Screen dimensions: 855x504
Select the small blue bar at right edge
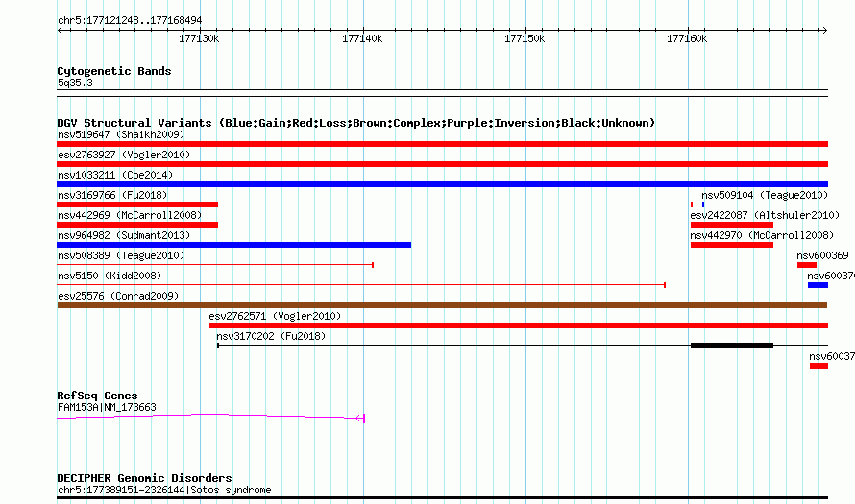click(818, 285)
